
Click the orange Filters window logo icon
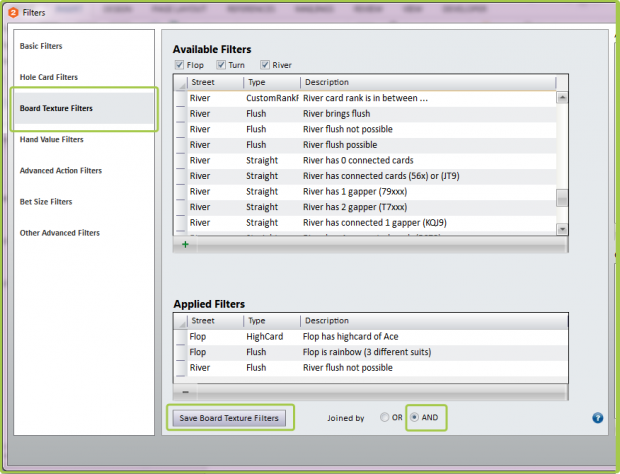click(13, 13)
